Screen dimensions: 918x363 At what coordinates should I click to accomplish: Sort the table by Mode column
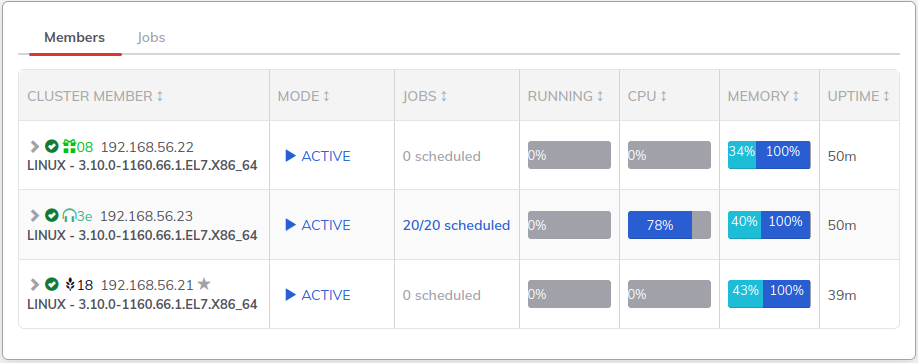click(304, 96)
